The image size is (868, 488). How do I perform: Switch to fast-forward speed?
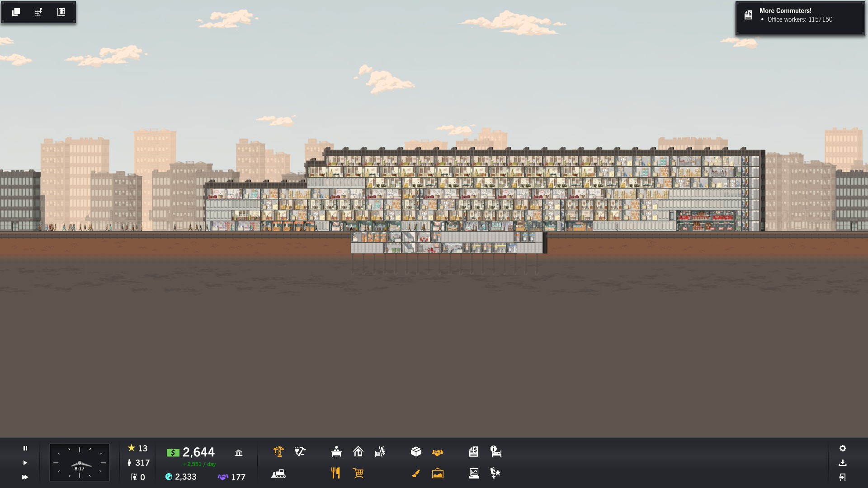tap(25, 477)
